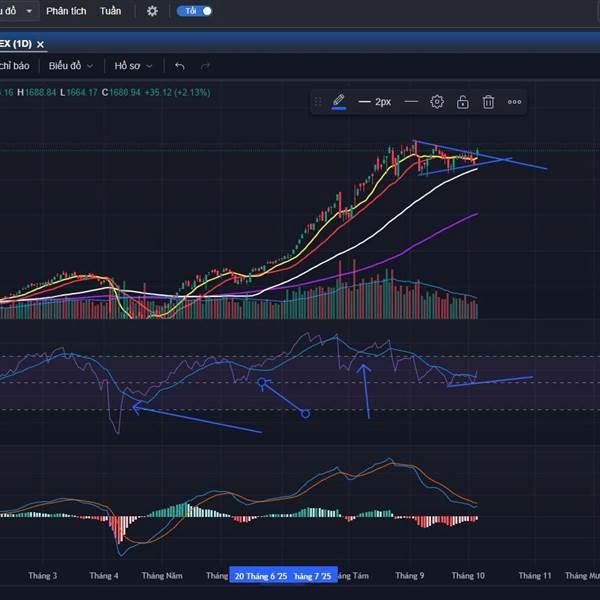Close the (1D) chart tab
The height and width of the screenshot is (600, 600).
tap(40, 44)
